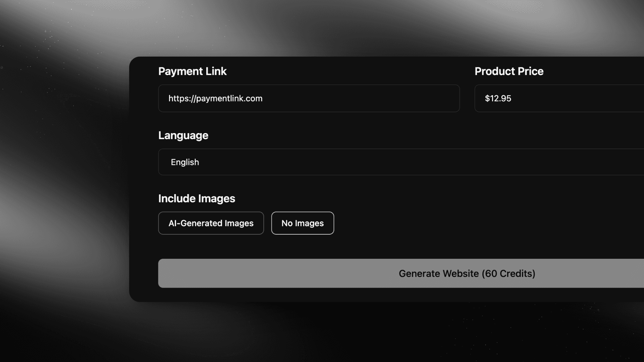The image size is (644, 362).
Task: Open the Language dropdown
Action: coord(401,162)
